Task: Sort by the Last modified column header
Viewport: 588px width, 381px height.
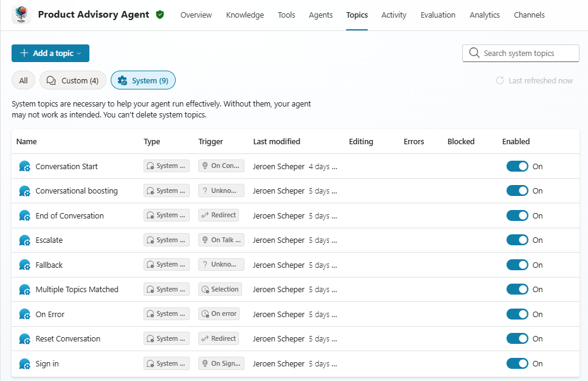Action: click(x=277, y=142)
